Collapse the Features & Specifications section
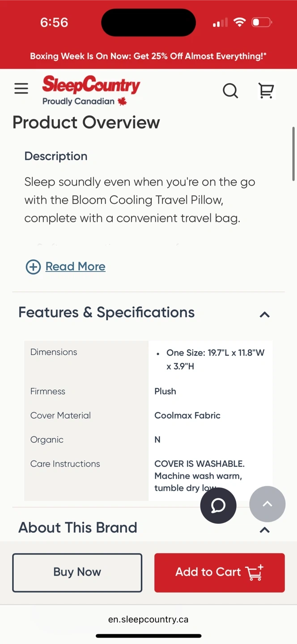 tap(265, 314)
